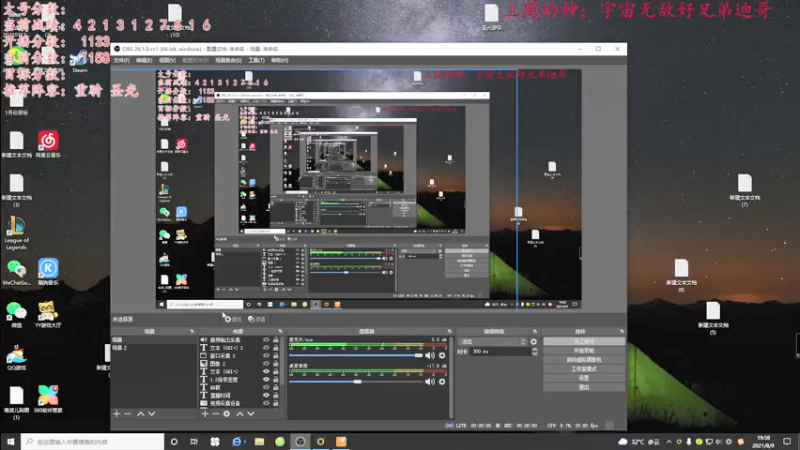Mute the 麦克风/Aux speaker icon

tap(430, 355)
